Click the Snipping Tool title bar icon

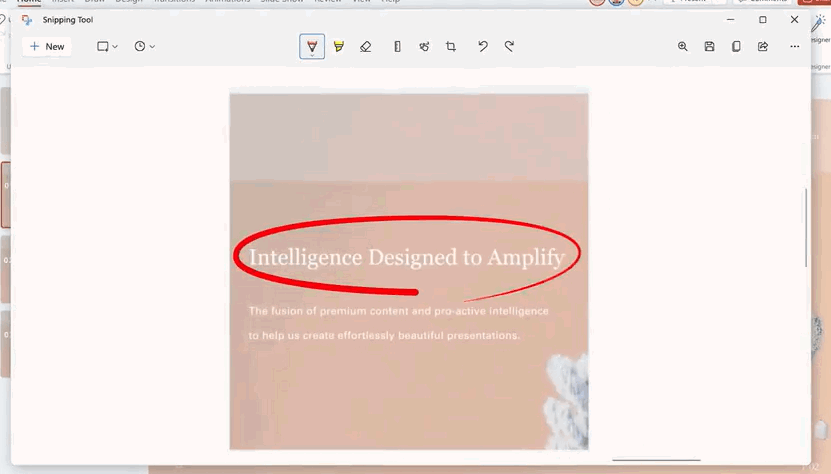[26, 20]
